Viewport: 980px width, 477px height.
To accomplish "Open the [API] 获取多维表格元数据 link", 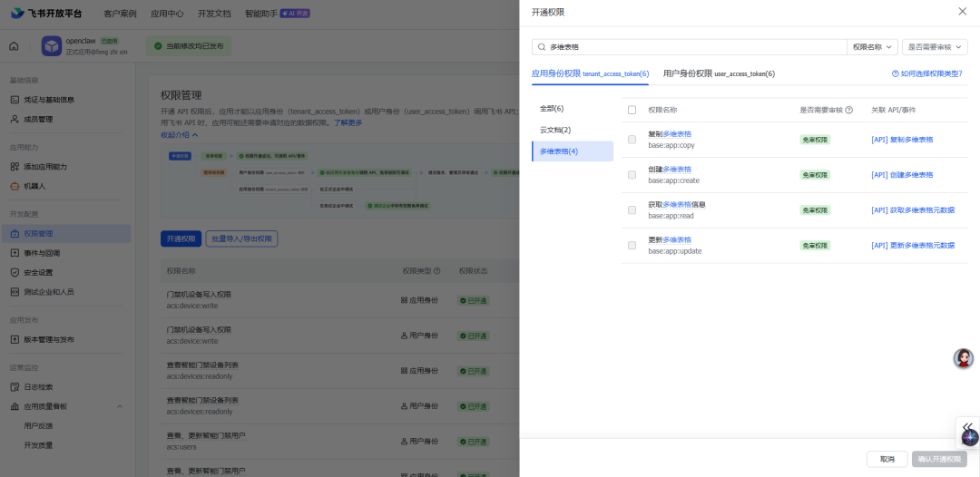I will point(913,209).
